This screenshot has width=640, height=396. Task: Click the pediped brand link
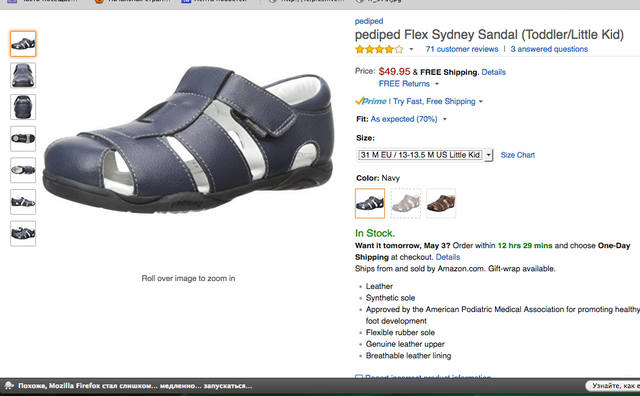[x=369, y=21]
